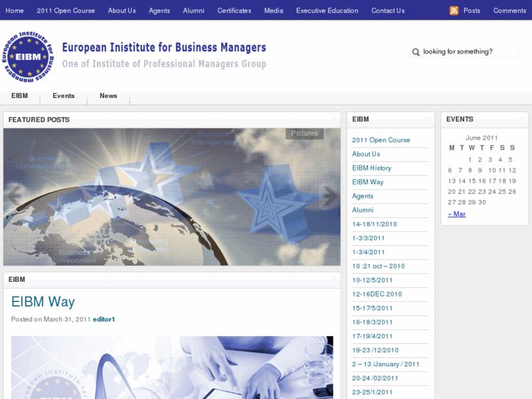This screenshot has height=399, width=532.
Task: Open the EIBM Way post title
Action: (x=43, y=302)
